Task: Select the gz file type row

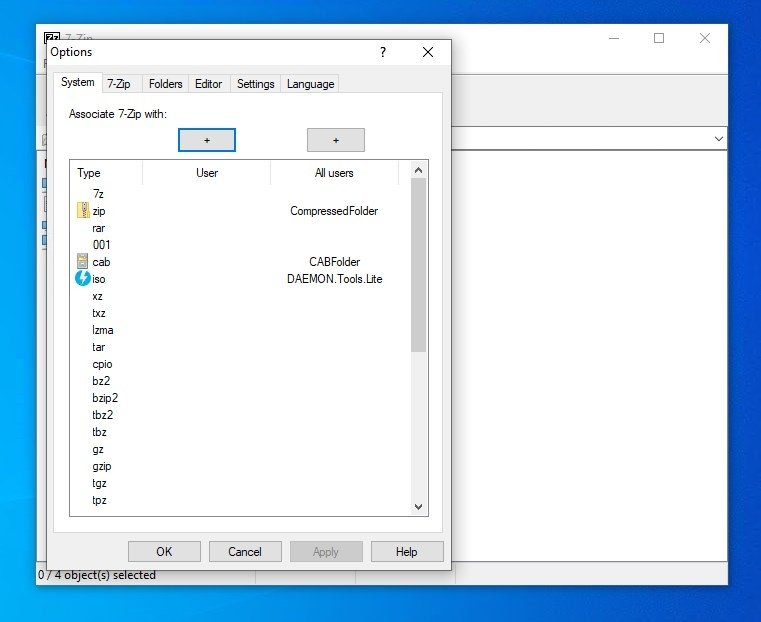Action: [x=240, y=449]
